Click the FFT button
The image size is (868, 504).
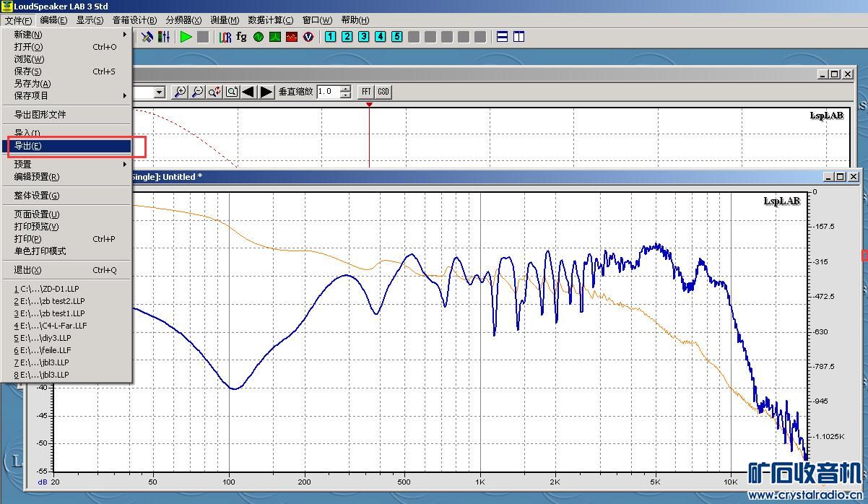tap(366, 92)
